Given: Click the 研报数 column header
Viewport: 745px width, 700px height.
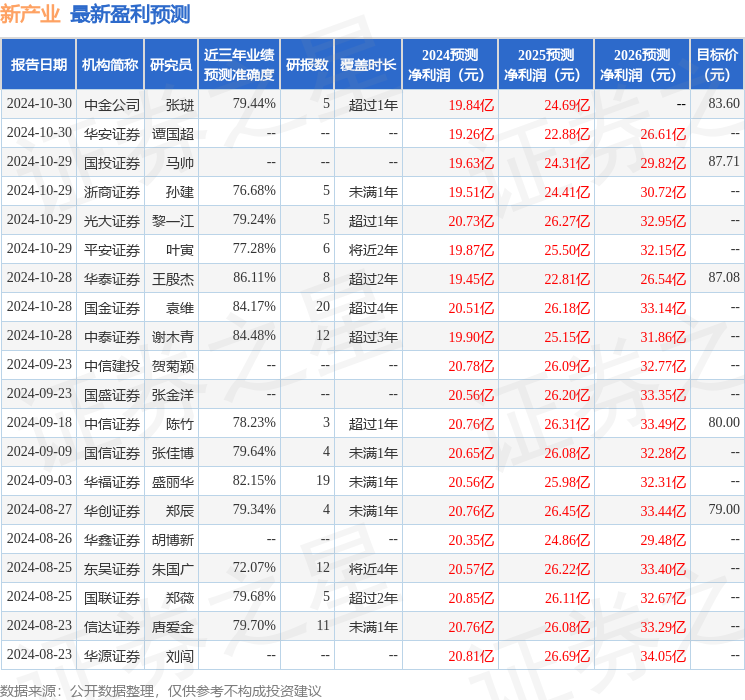Looking at the screenshot, I should [x=307, y=65].
